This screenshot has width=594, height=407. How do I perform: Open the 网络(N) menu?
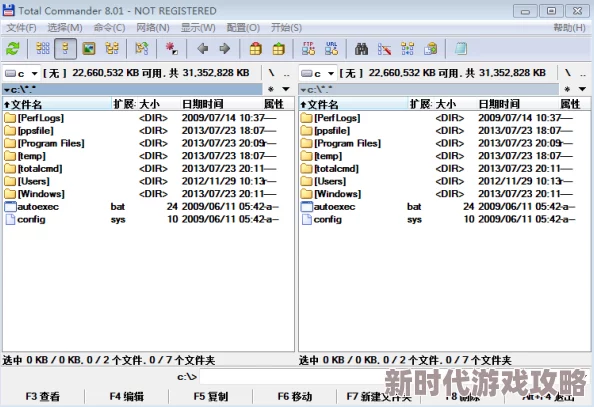pos(153,28)
